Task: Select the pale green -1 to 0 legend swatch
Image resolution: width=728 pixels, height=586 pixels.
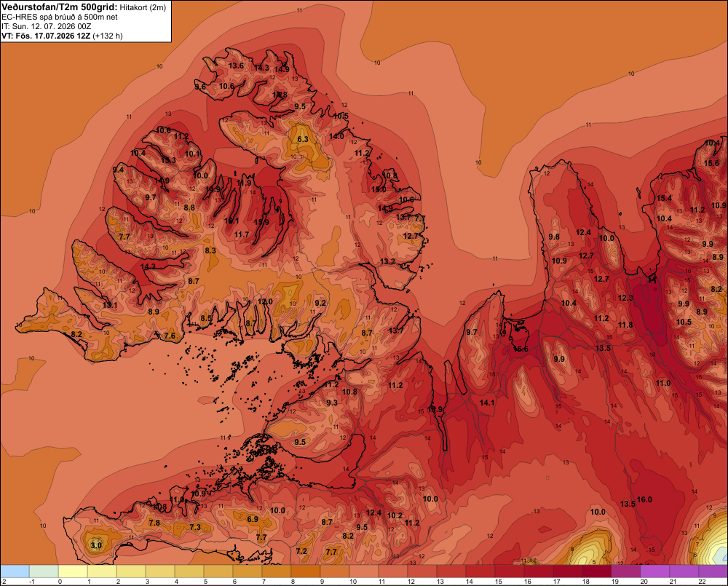Action: point(44,571)
